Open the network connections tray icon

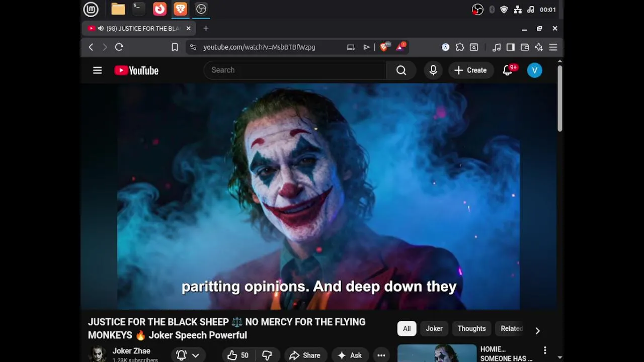tap(517, 10)
